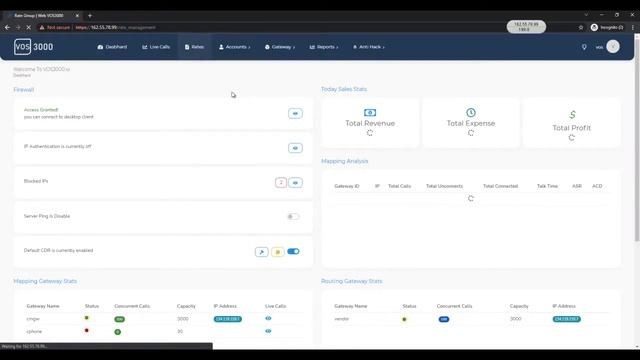Open the Incognito profile indicator
This screenshot has height=360, width=640.
tap(607, 27)
